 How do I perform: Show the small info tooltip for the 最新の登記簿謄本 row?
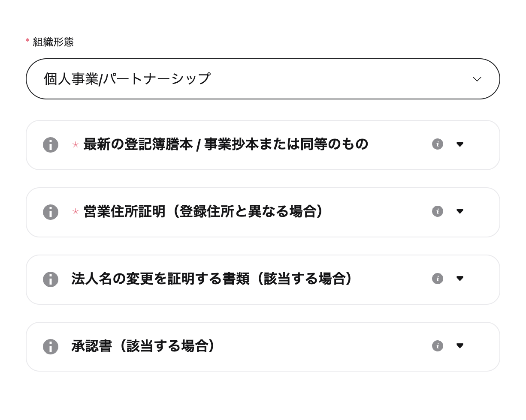click(x=438, y=144)
